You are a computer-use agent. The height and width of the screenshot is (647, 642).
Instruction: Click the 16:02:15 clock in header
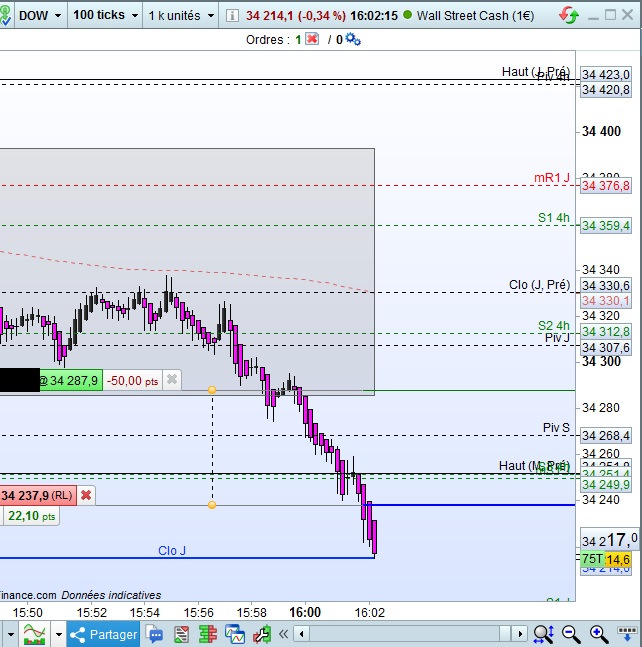(374, 16)
